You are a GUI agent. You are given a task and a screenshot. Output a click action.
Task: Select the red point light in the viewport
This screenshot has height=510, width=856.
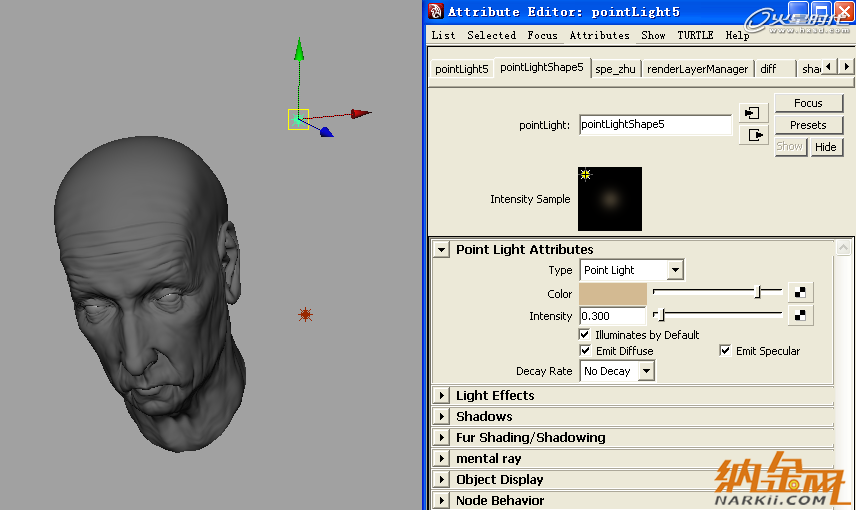click(305, 315)
